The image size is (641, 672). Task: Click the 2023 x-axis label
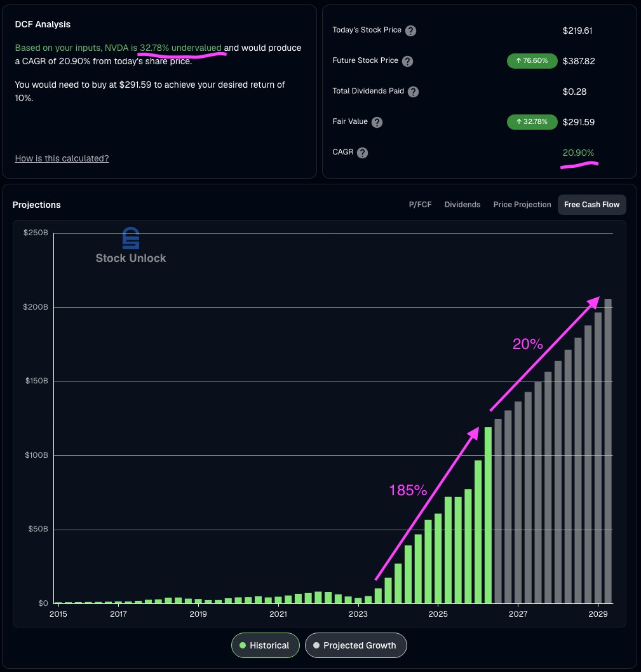tap(358, 614)
